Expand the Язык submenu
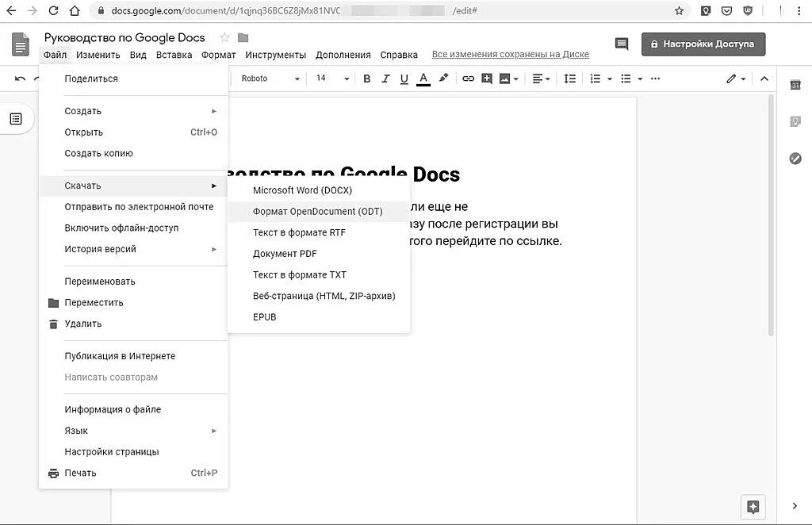This screenshot has height=525, width=812. tap(133, 431)
